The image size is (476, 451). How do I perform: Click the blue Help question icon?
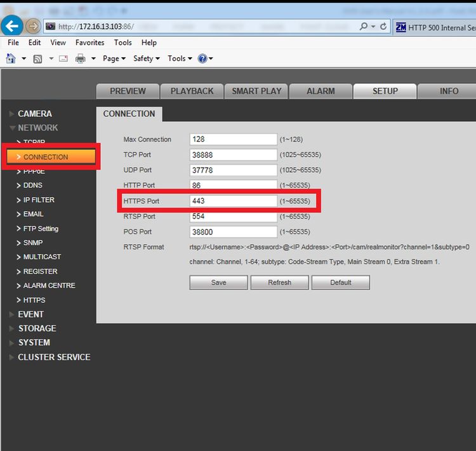[202, 58]
